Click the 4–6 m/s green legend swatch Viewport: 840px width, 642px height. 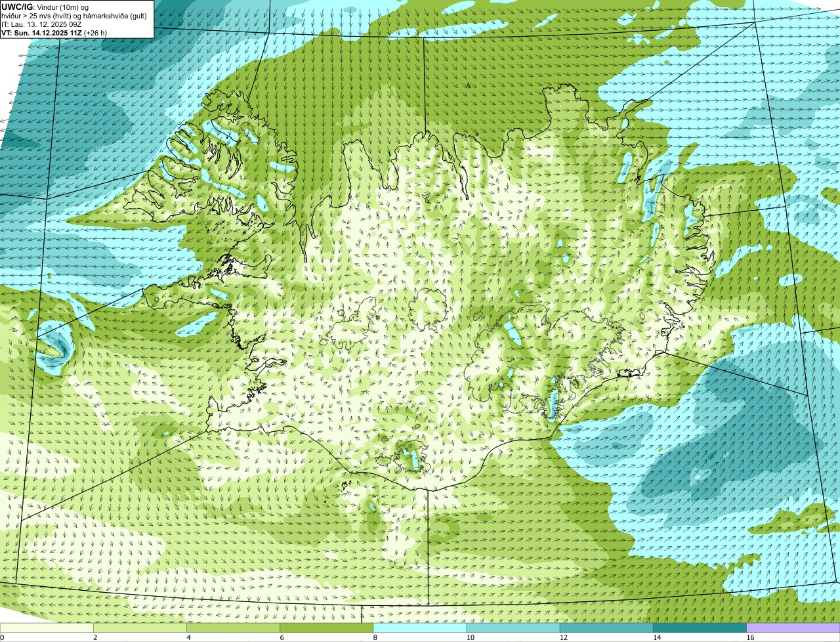coord(233,628)
